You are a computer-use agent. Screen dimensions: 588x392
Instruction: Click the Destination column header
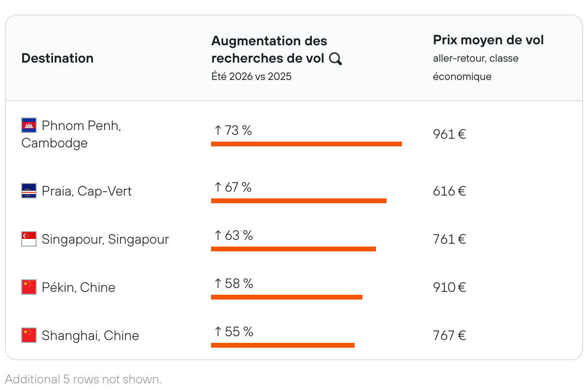coord(57,58)
